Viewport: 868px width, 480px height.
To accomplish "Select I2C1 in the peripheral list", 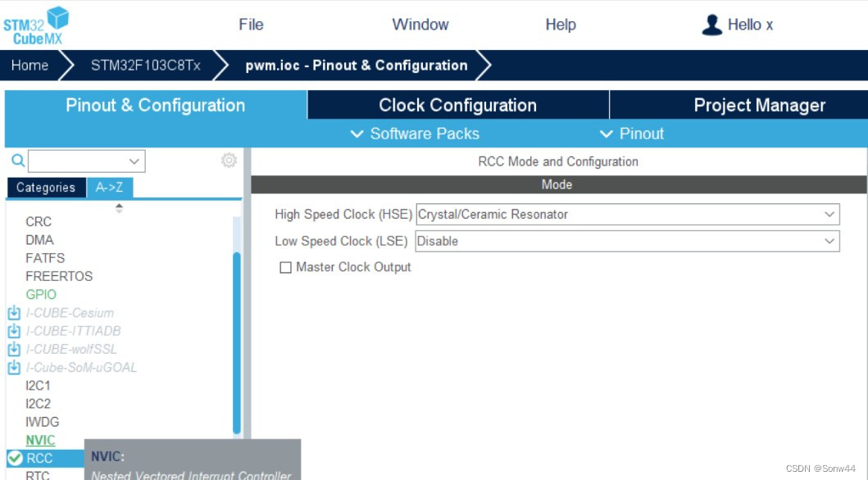I will [x=38, y=386].
